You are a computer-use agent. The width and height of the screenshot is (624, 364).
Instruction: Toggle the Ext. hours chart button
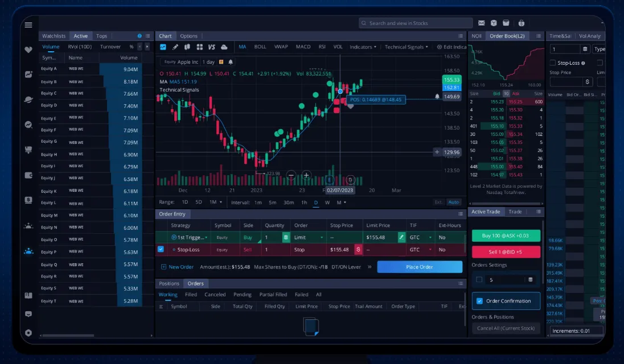[438, 202]
